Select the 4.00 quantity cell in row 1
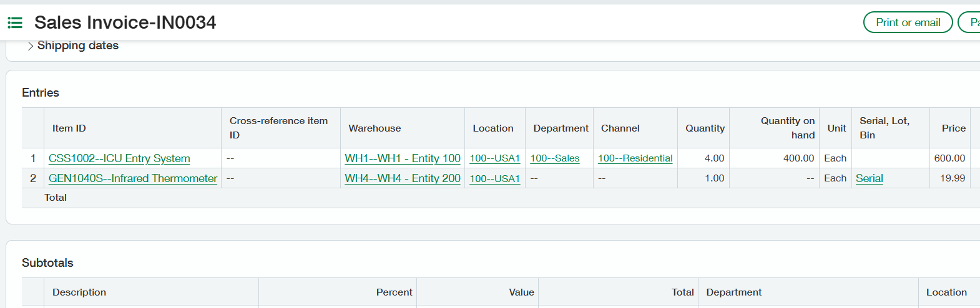980x308 pixels. (714, 158)
